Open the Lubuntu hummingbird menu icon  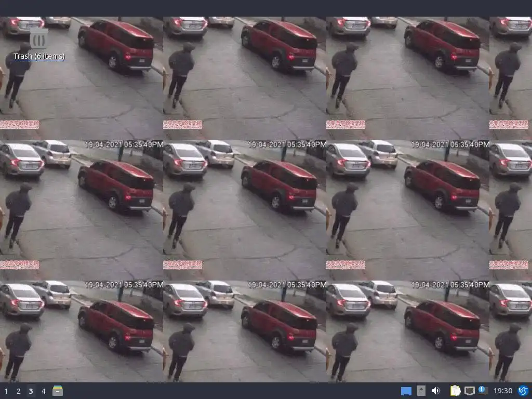click(523, 391)
